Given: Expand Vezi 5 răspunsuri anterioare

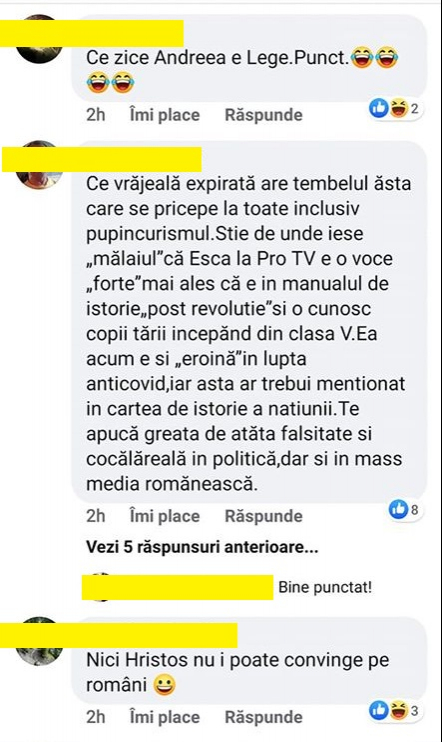Looking at the screenshot, I should [202, 547].
